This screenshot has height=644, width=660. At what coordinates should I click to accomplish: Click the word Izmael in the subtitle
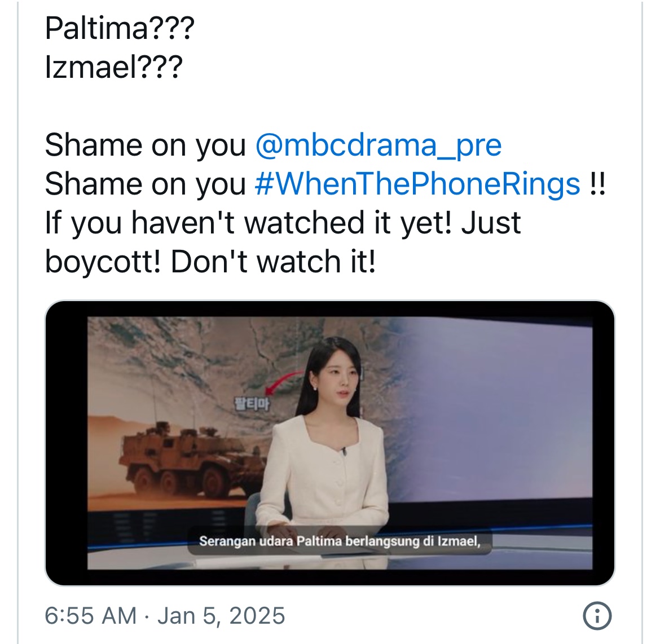(x=459, y=541)
